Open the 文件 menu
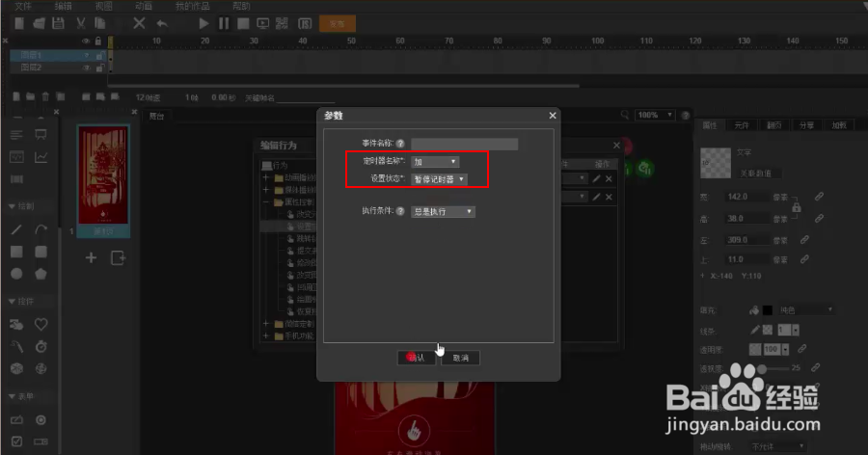 23,6
